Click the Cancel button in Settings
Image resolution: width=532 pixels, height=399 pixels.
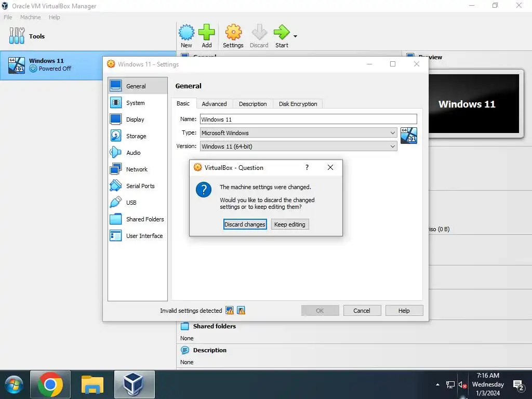click(x=362, y=311)
